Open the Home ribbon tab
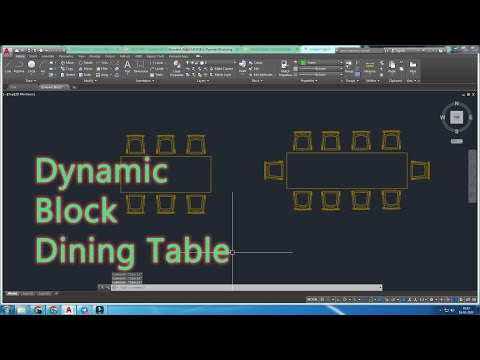480x360 pixels. coord(20,56)
